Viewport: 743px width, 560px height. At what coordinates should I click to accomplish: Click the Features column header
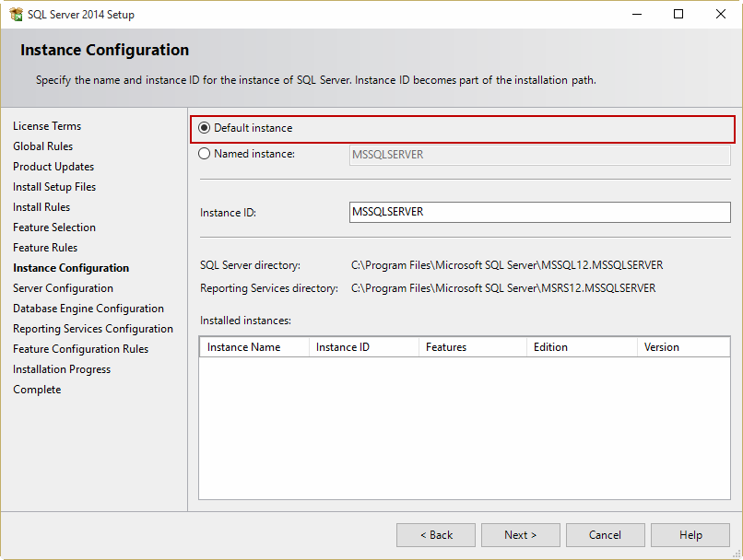(x=471, y=347)
